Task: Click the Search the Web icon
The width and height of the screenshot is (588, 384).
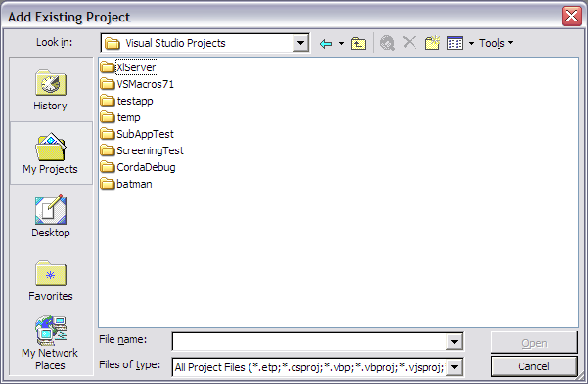Action: [387, 43]
